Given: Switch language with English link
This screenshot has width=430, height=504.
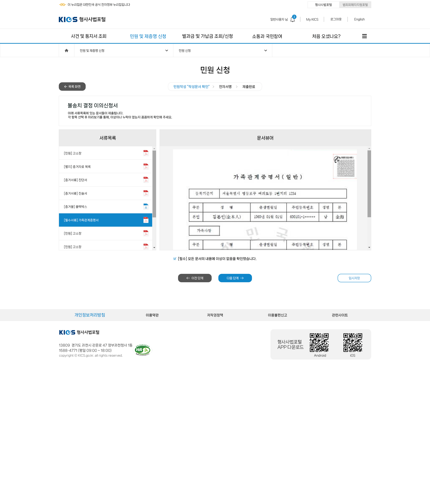Looking at the screenshot, I should click(359, 19).
